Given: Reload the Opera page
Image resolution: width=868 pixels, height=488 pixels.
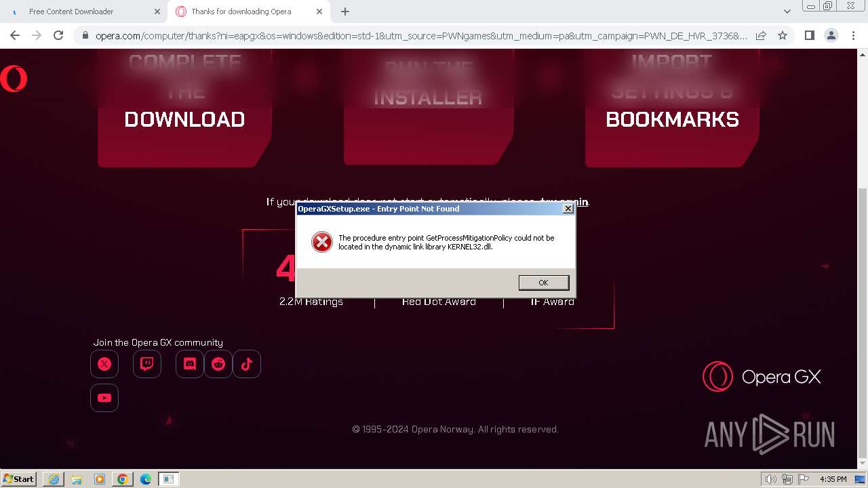Looking at the screenshot, I should coord(58,35).
